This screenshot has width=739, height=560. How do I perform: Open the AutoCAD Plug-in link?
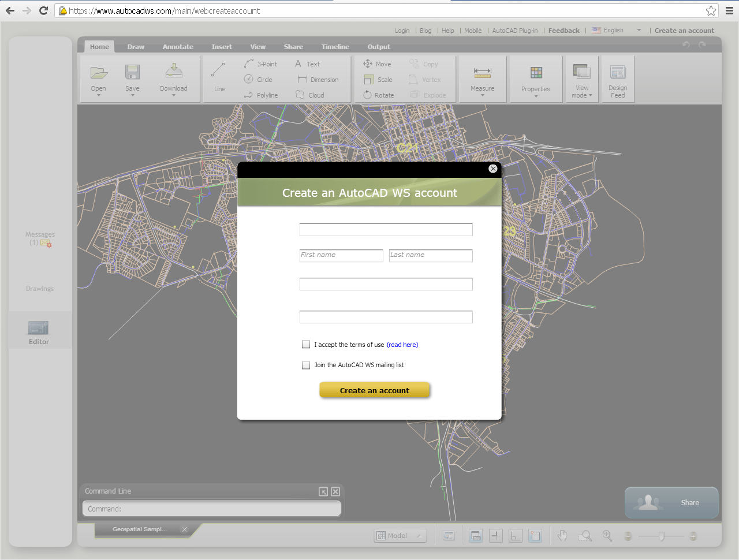(x=515, y=31)
